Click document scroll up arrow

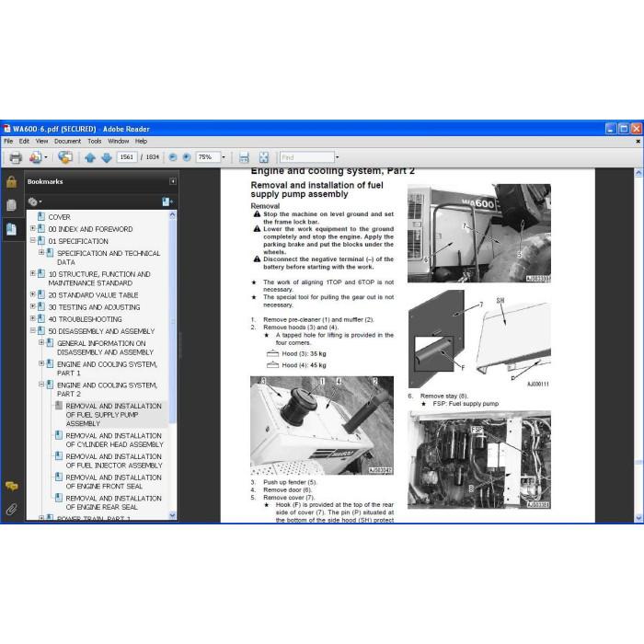click(x=638, y=173)
